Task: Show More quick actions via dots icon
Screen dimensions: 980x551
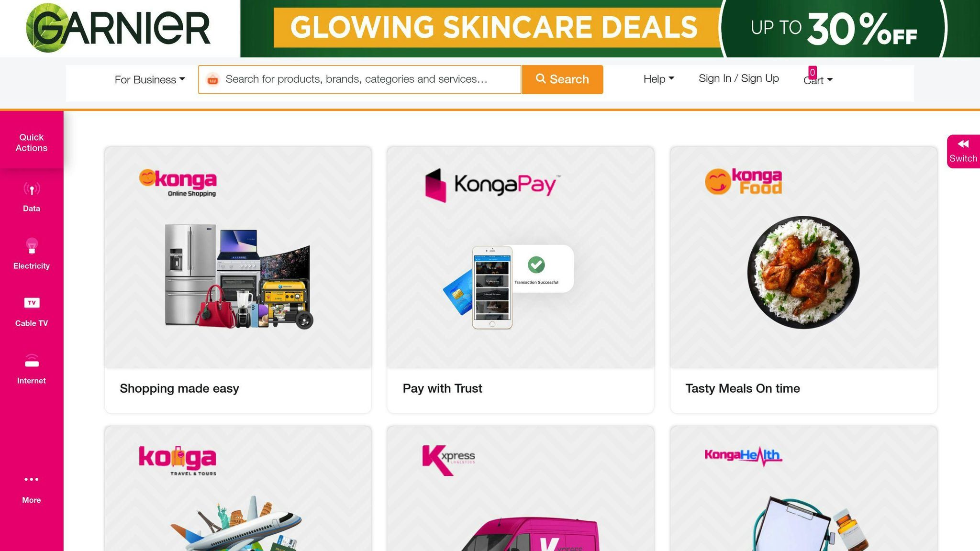Action: [x=32, y=479]
